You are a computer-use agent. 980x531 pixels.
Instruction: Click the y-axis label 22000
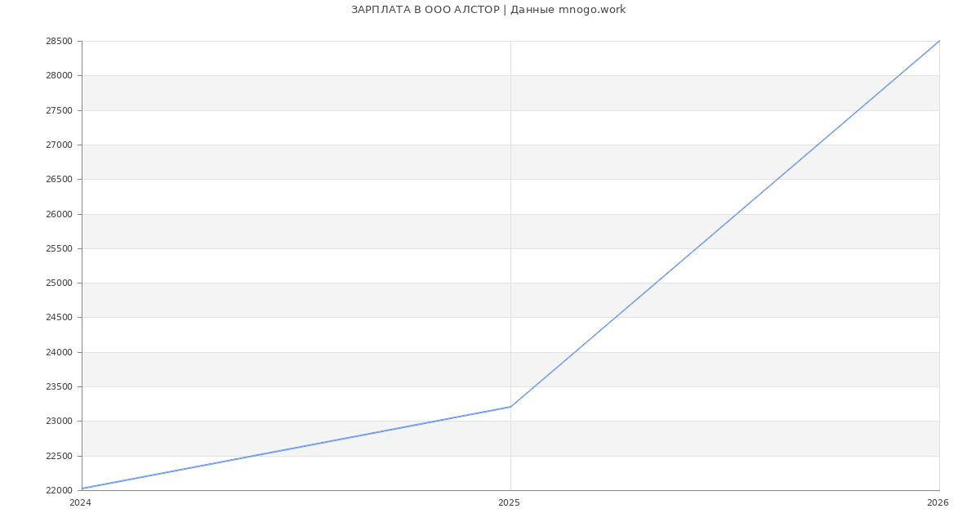[x=59, y=491]
